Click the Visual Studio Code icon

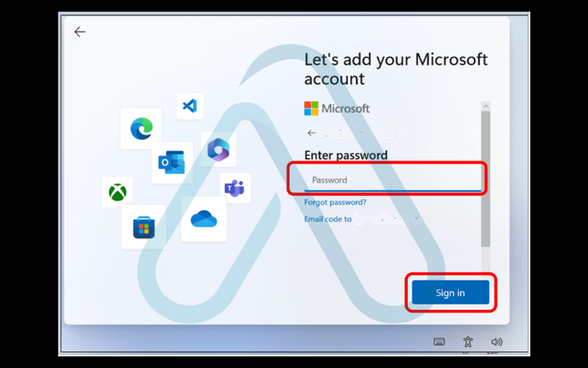pos(190,105)
